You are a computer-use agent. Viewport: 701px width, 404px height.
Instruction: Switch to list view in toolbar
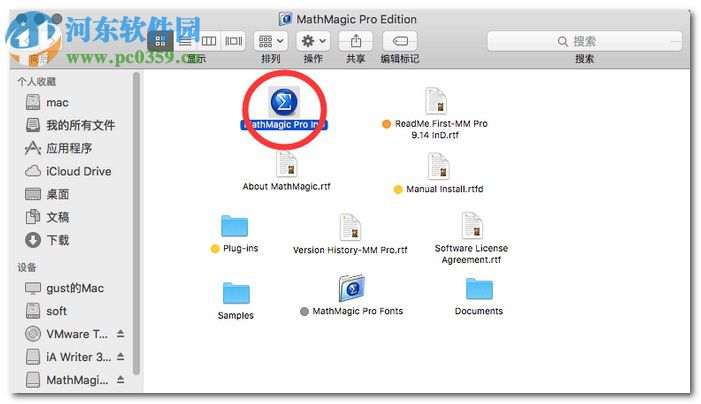click(x=185, y=42)
